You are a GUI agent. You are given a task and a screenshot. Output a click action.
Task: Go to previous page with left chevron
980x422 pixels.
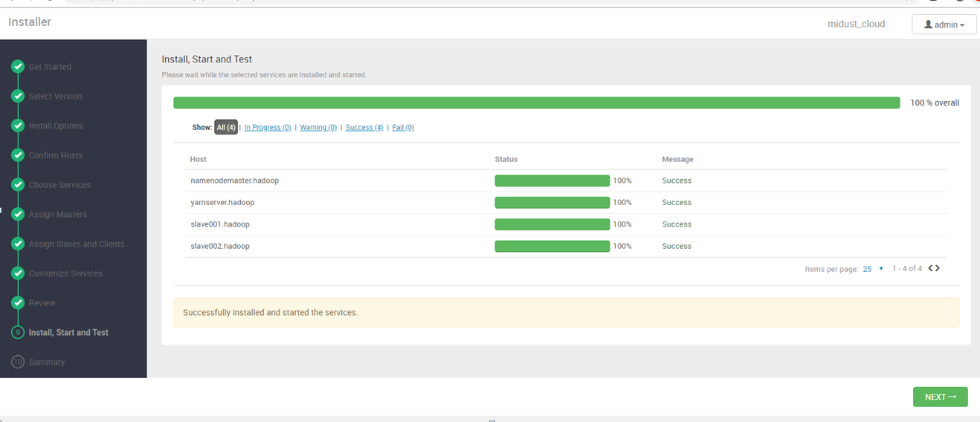point(931,268)
